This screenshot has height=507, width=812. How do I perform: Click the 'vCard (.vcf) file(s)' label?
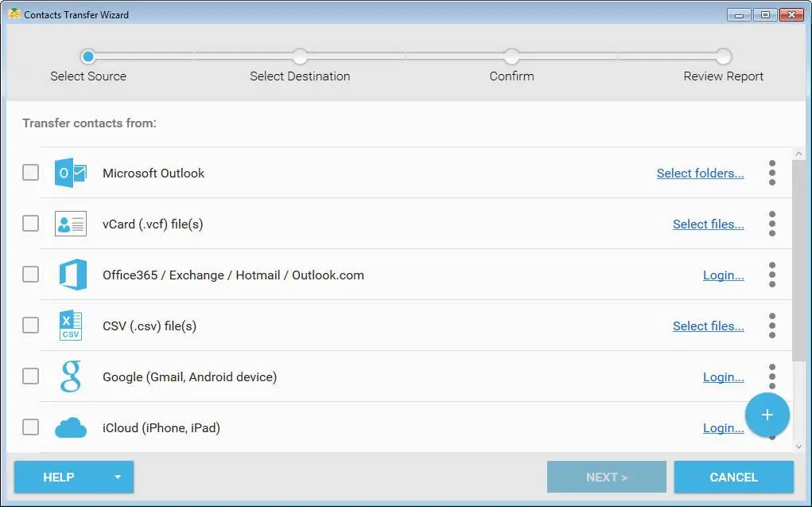click(153, 224)
